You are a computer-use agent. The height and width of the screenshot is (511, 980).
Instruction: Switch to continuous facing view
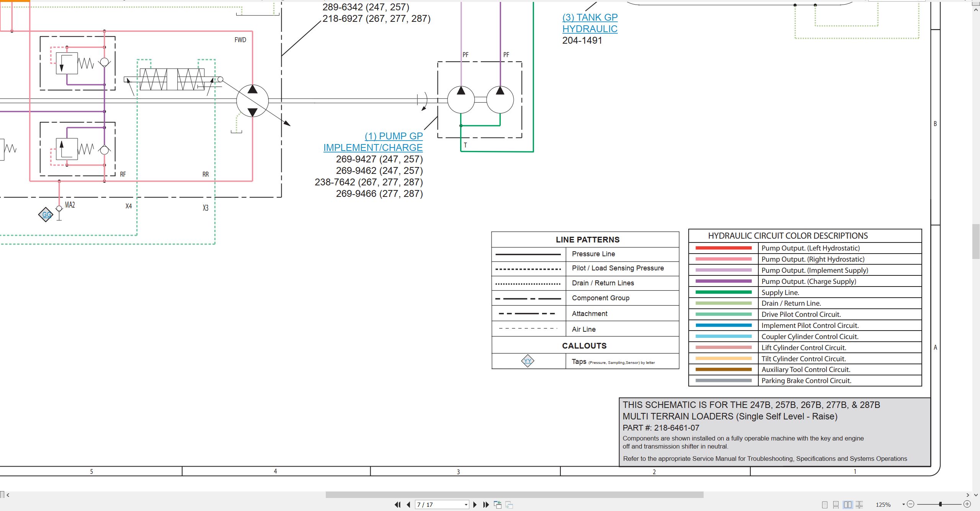[859, 504]
